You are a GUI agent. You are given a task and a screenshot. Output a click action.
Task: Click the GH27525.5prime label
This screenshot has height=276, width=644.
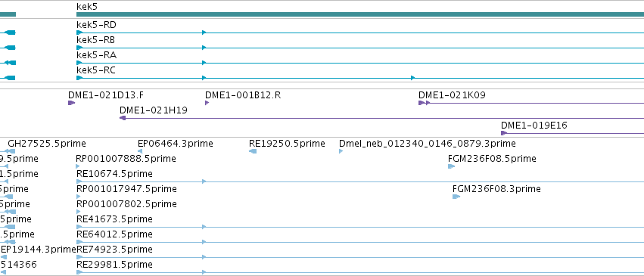[x=47, y=144]
